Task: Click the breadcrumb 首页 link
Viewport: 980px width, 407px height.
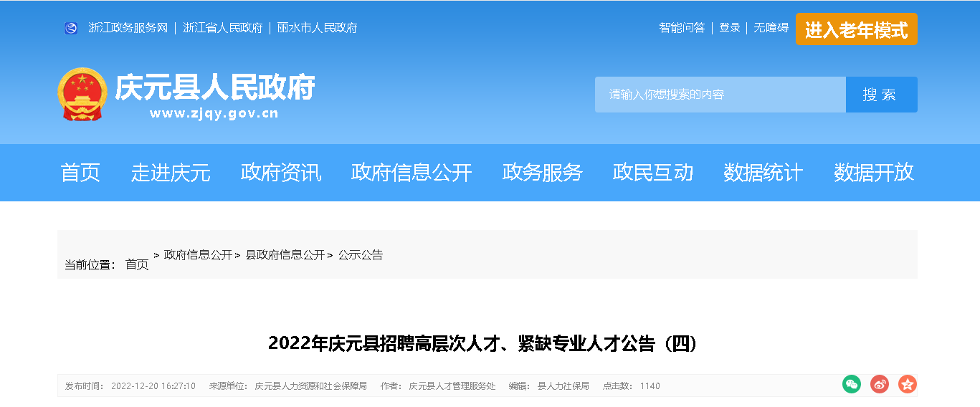Action: (x=137, y=264)
